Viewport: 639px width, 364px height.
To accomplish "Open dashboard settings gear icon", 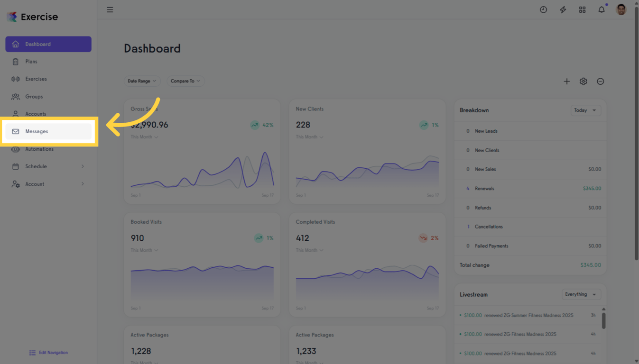I will click(583, 82).
